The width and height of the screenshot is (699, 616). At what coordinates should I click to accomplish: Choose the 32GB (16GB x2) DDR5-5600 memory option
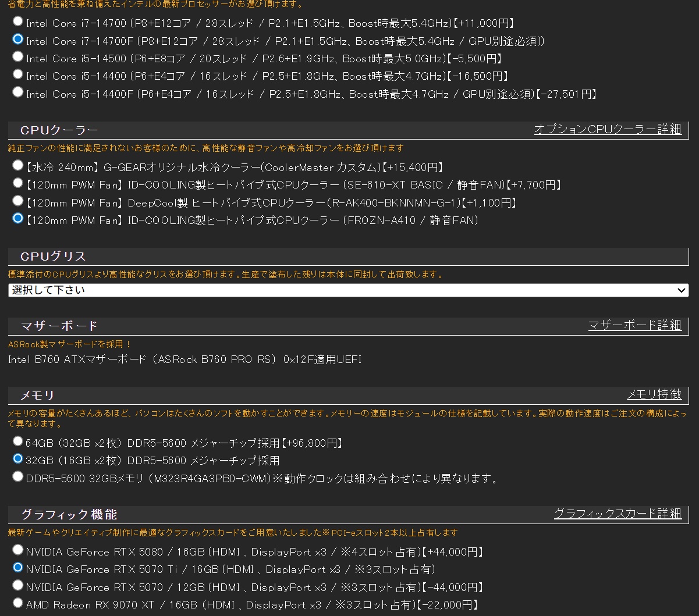[17, 459]
